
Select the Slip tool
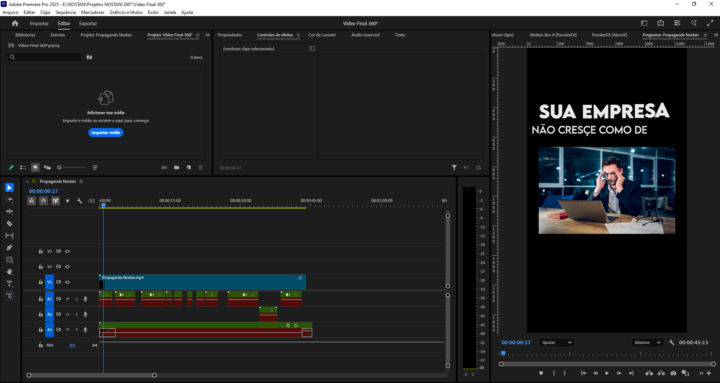click(9, 236)
